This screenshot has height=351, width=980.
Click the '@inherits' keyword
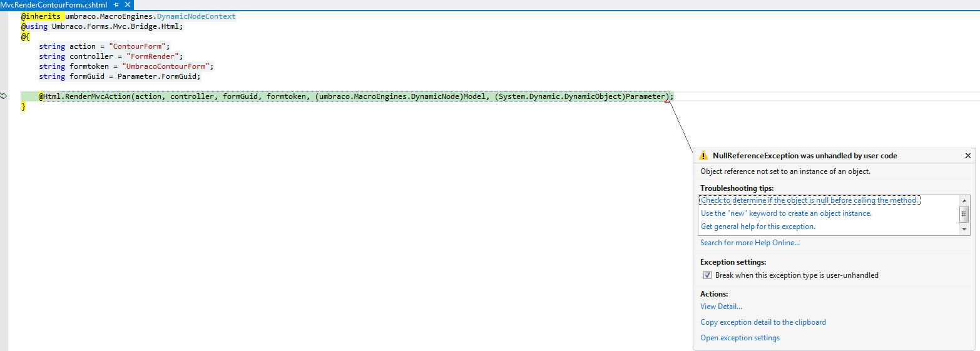click(x=42, y=16)
